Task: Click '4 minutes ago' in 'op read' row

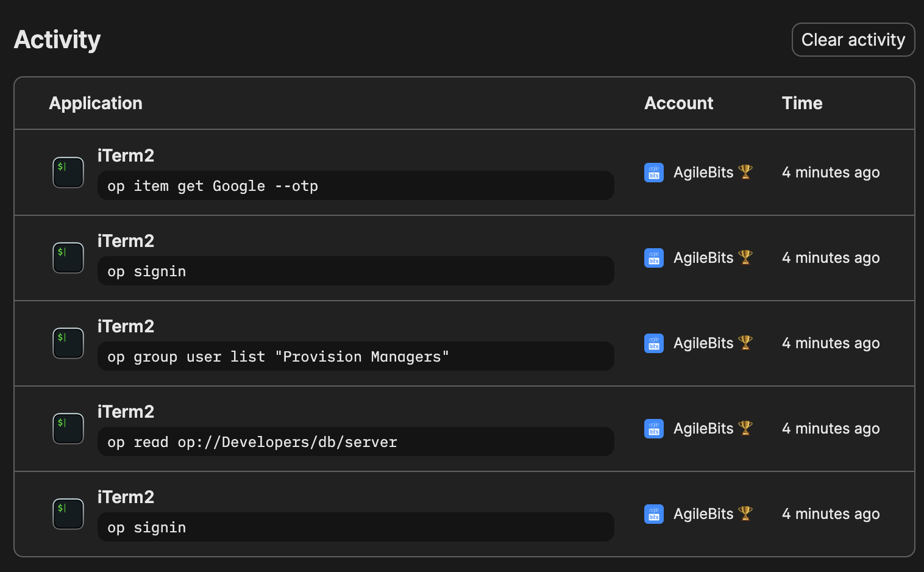Action: [831, 429]
